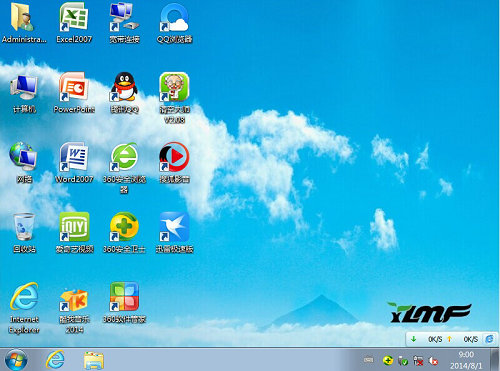This screenshot has width=500, height=371.
Task: Click the Show Desktop strip on taskbar
Action: click(496, 360)
